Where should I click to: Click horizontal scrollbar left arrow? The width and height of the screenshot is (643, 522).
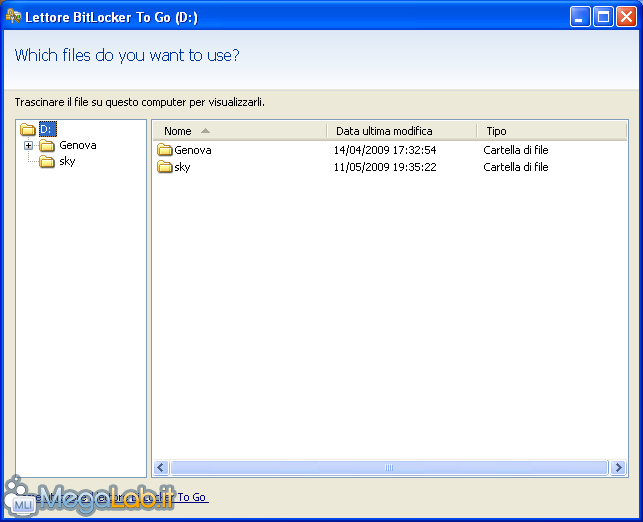[161, 467]
